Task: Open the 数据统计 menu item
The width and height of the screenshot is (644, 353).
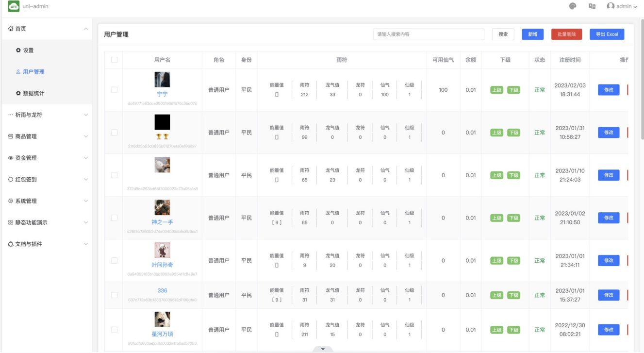Action: point(46,93)
